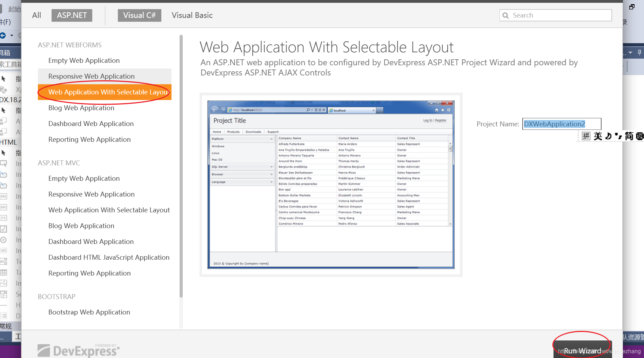The width and height of the screenshot is (644, 358).
Task: Click the template preview thumbnail
Action: (331, 185)
